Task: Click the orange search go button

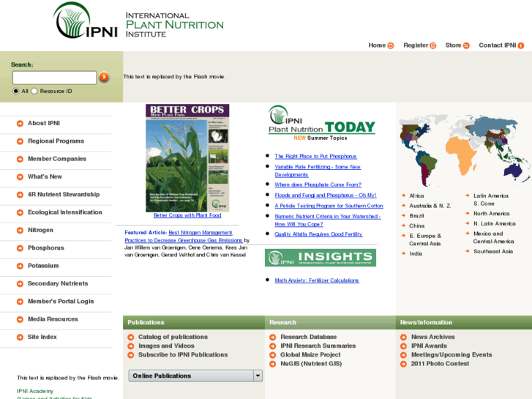Action: click(x=104, y=77)
